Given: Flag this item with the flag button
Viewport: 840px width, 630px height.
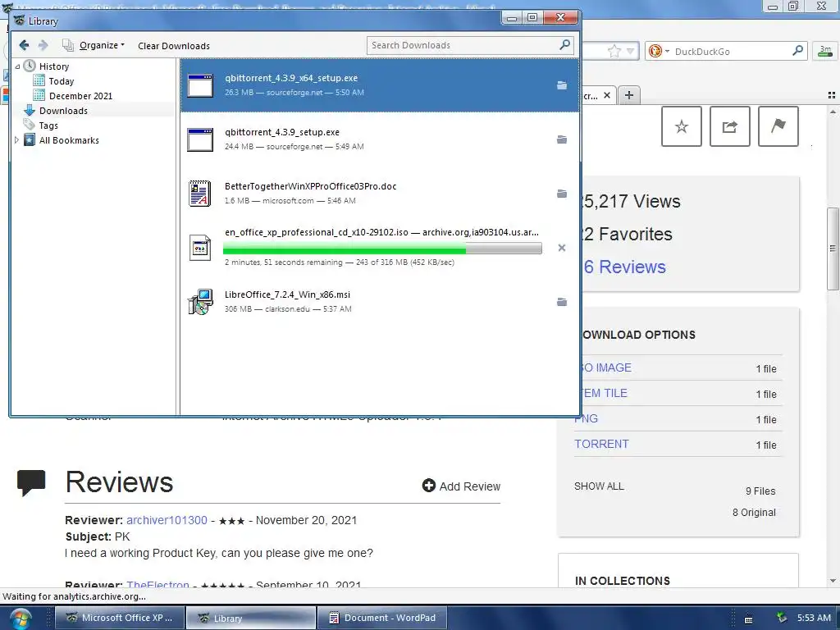Looking at the screenshot, I should click(778, 126).
